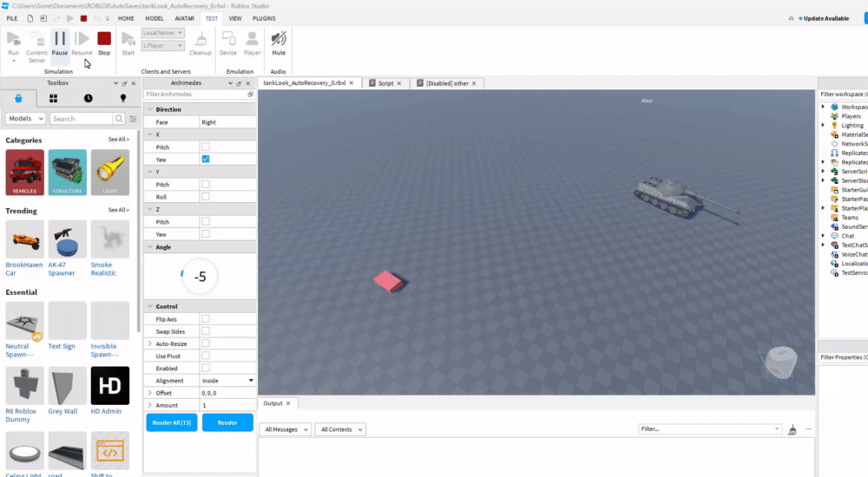
Task: Switch to the [Disabled] other tab
Action: 447,83
